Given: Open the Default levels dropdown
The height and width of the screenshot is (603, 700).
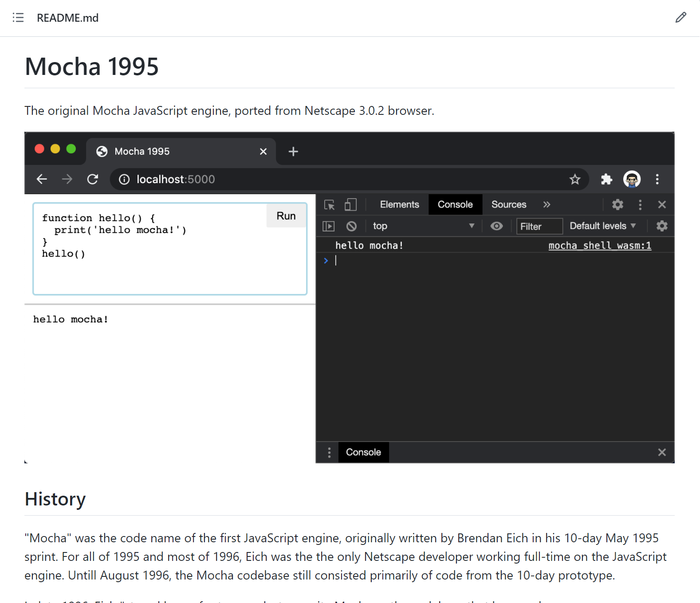Looking at the screenshot, I should (x=602, y=226).
